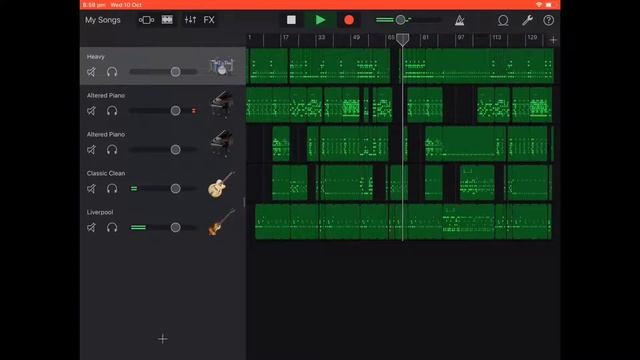Mute the Classic Clean guitar track
Viewport: 640px width, 360px height.
coord(91,189)
